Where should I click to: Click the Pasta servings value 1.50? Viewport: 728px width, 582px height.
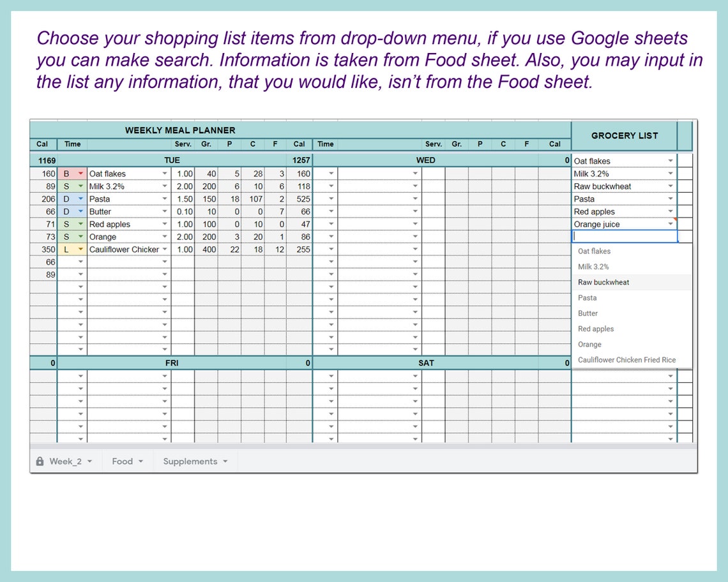tap(183, 198)
